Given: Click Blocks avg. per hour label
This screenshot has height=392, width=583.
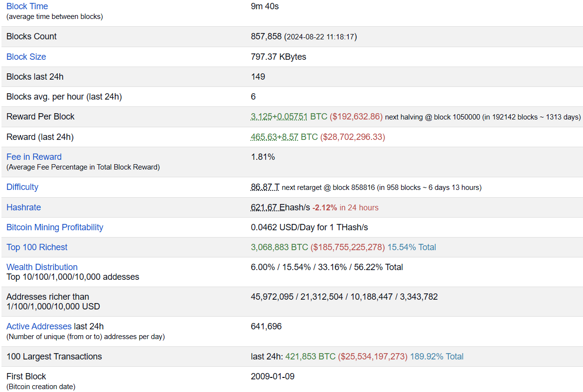Looking at the screenshot, I should (x=64, y=97).
